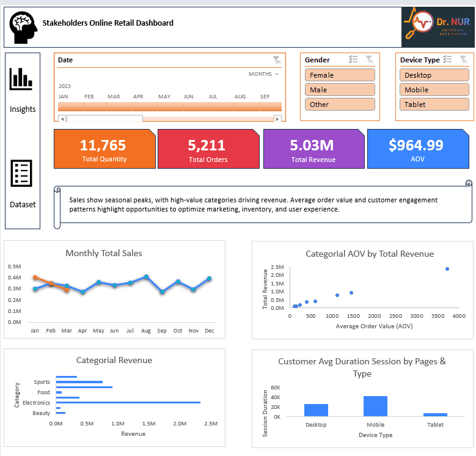Click the Dec data point on sales line
The width and height of the screenshot is (476, 456).
[209, 278]
